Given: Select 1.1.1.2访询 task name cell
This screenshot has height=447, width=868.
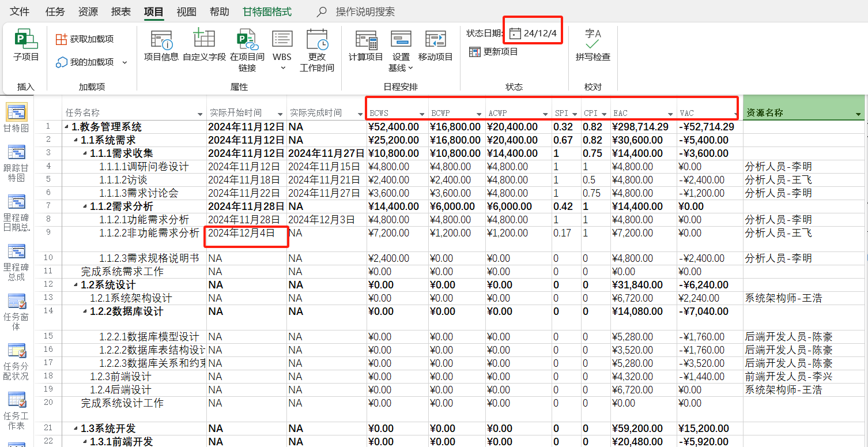Looking at the screenshot, I should click(x=134, y=180).
